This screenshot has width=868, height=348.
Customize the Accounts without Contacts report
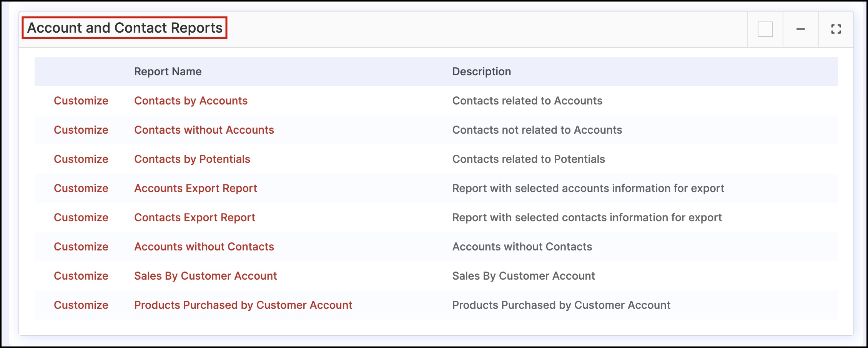tap(81, 247)
